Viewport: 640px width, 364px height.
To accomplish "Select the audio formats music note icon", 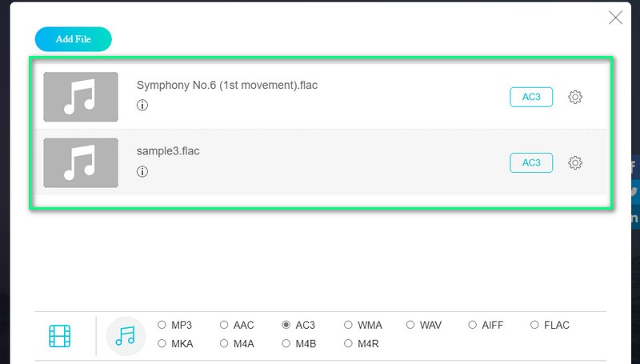I will click(x=126, y=336).
